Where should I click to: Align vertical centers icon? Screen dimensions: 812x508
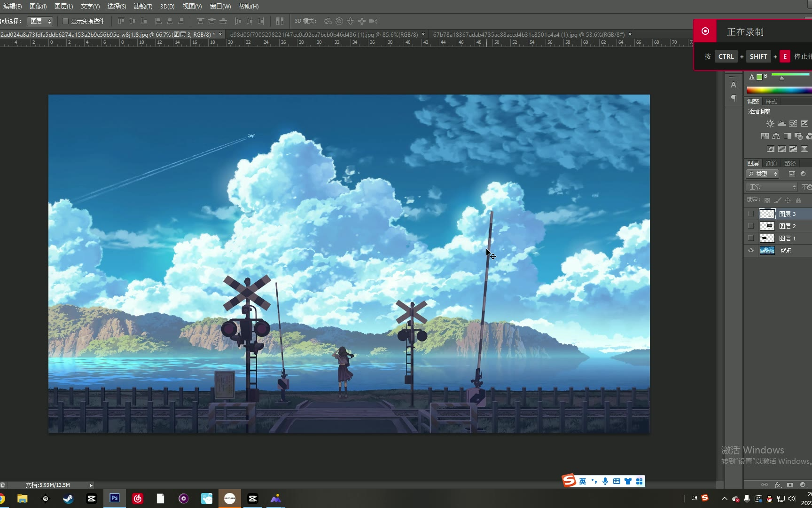[133, 21]
